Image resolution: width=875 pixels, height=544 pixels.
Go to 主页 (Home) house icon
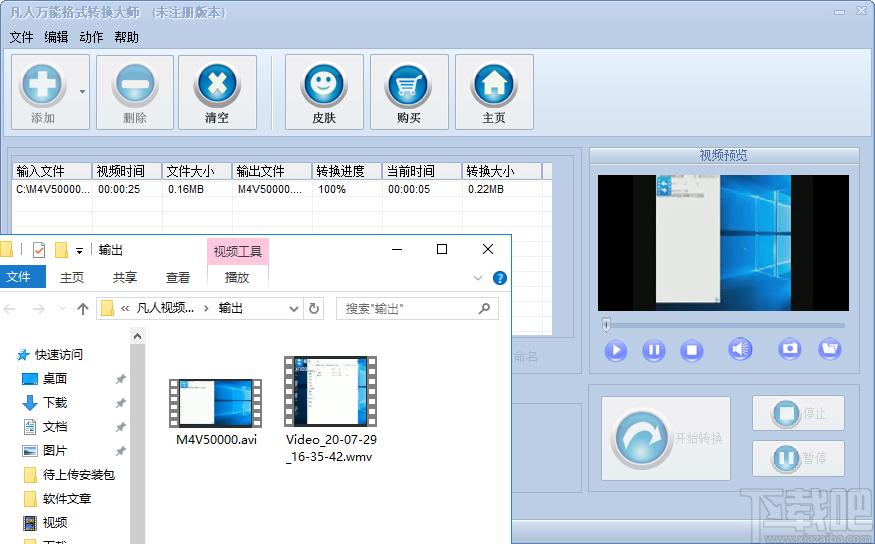click(494, 85)
